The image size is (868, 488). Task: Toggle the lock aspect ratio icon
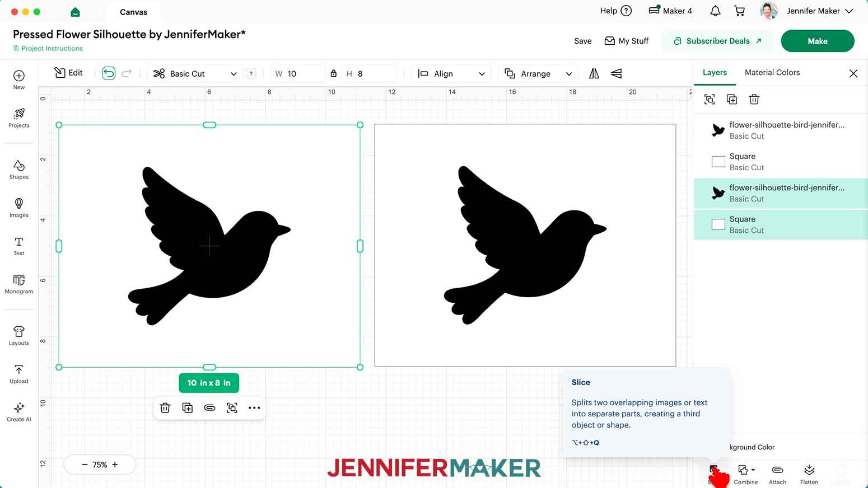(334, 73)
